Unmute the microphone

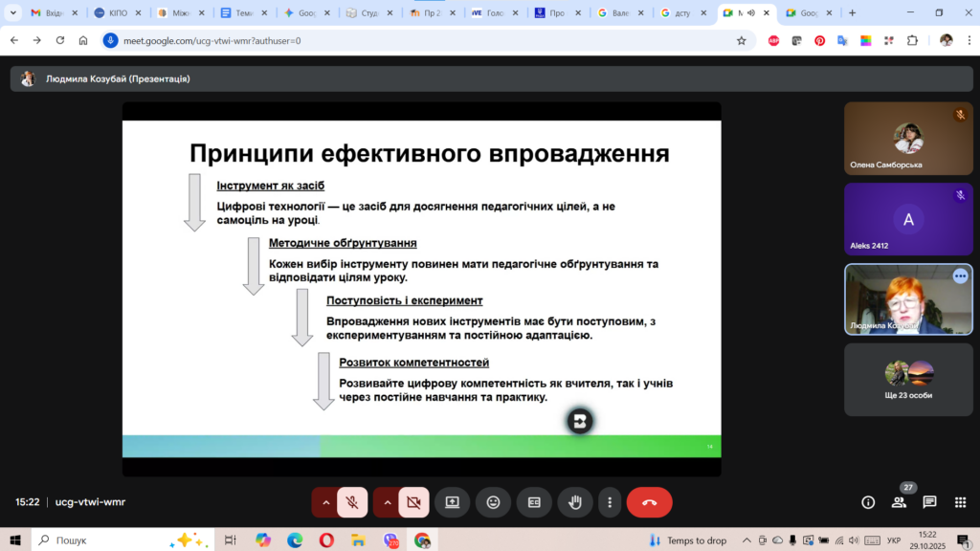point(352,502)
